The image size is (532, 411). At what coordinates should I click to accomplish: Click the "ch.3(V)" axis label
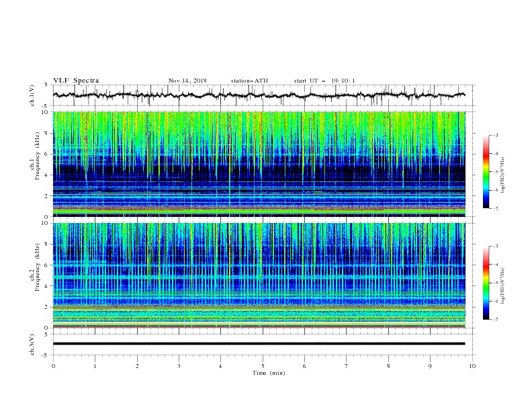[32, 345]
